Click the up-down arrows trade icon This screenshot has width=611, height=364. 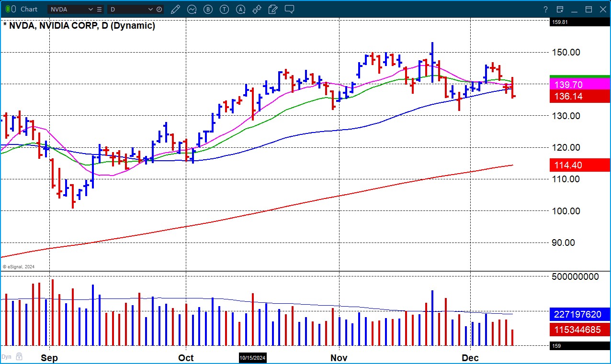[x=257, y=9]
